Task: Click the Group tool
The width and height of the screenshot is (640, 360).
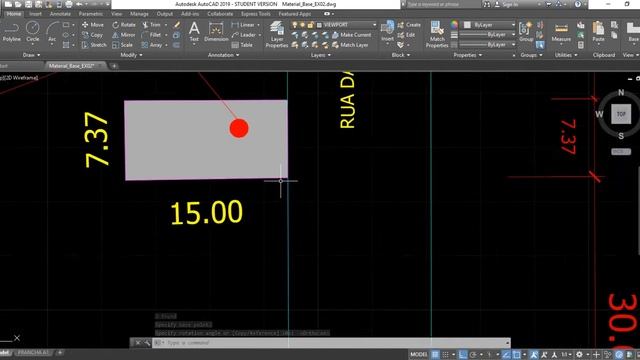Action: click(526, 32)
